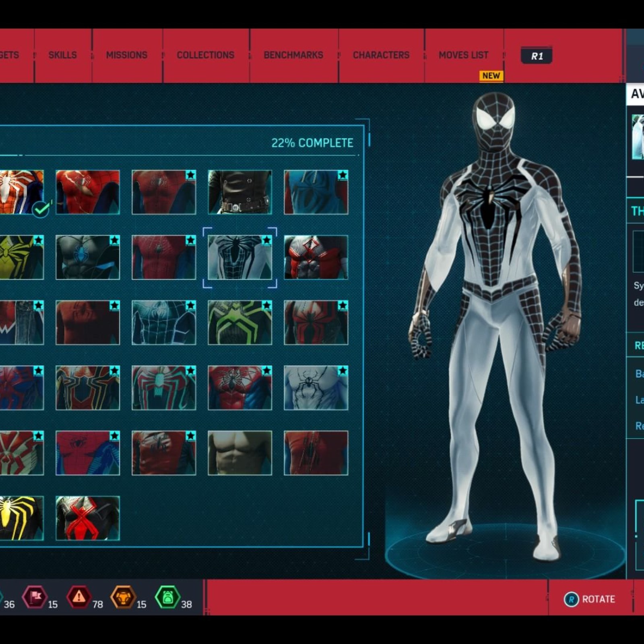Click the green checkmark on the equipped suit
The height and width of the screenshot is (644, 644).
40,208
